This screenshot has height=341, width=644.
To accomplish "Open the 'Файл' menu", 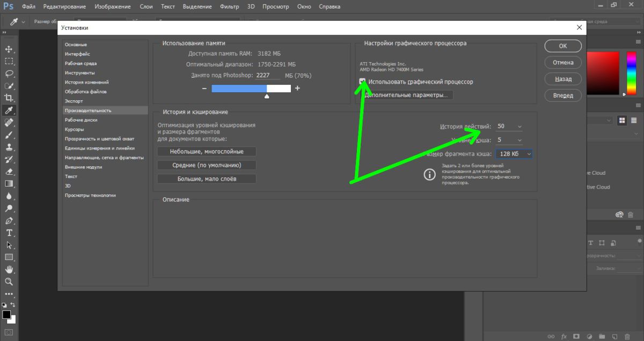I will coord(29,6).
